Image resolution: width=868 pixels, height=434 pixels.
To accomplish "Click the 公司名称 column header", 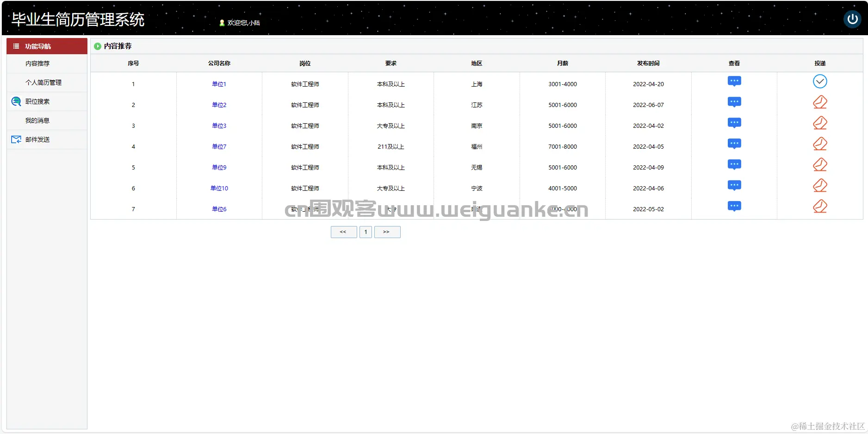I will point(219,63).
